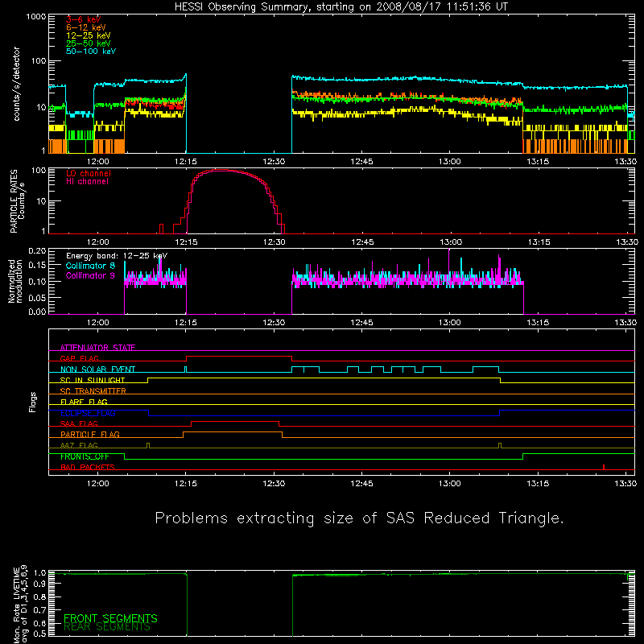Image resolution: width=644 pixels, height=644 pixels.
Task: Select the 6-12 keV legend label
Action: pyautogui.click(x=86, y=27)
